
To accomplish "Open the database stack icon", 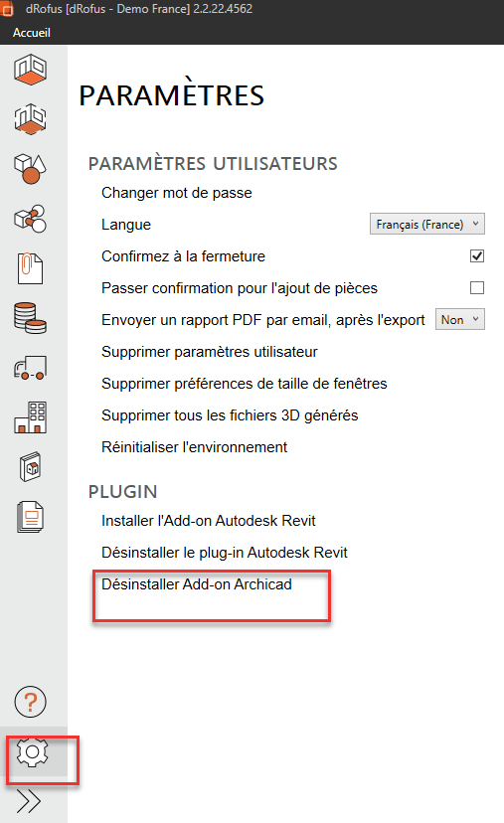I will coord(31,318).
